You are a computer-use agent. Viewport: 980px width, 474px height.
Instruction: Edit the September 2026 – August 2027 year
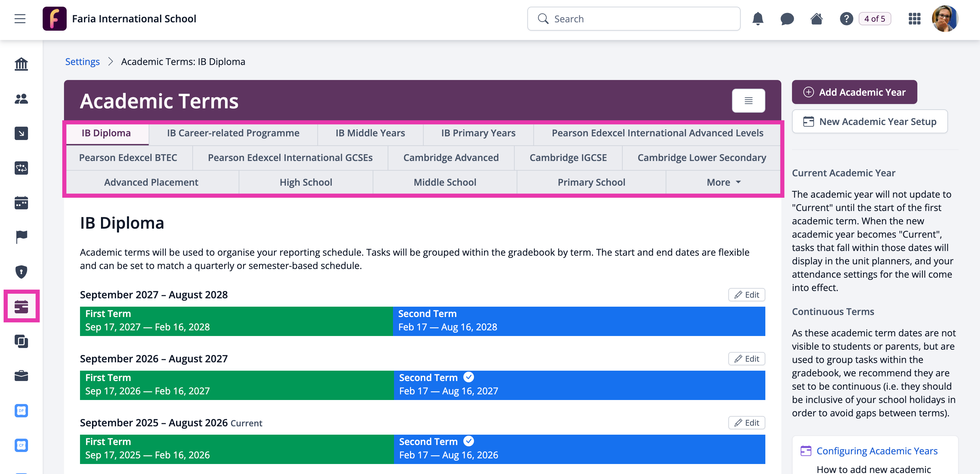pos(746,359)
